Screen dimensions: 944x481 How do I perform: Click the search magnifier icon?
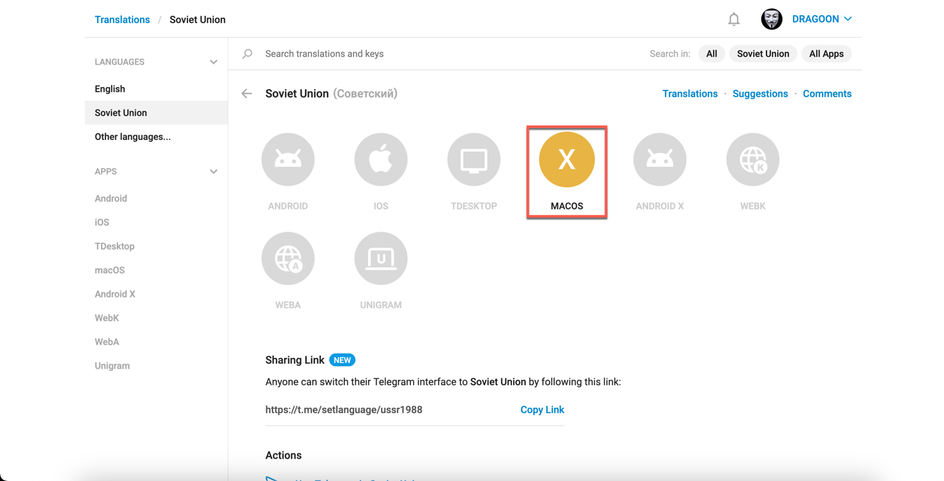coord(247,54)
